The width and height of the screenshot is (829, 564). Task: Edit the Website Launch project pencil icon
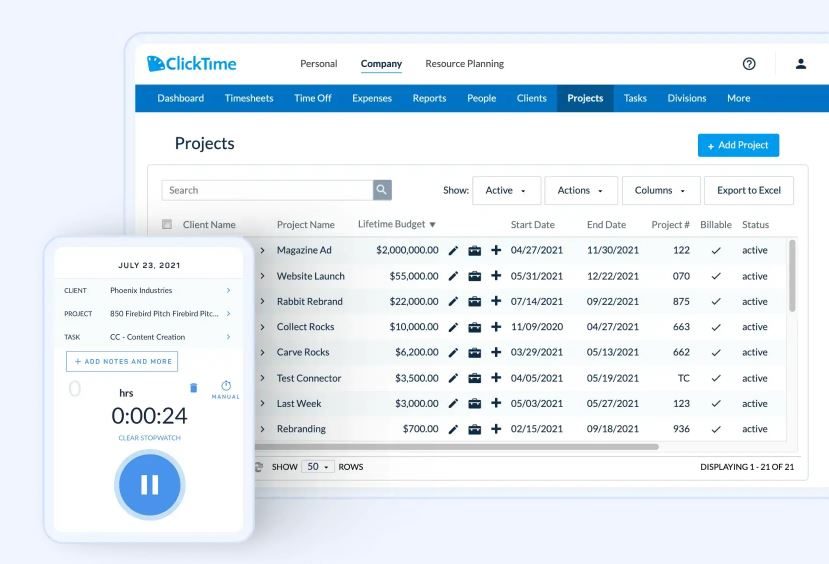coord(453,276)
